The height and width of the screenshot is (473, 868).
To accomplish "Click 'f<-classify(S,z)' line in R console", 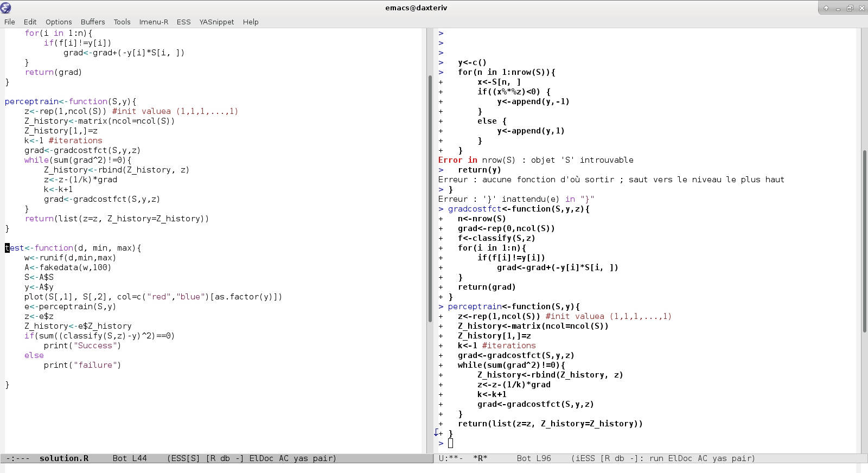I will coord(496,238).
